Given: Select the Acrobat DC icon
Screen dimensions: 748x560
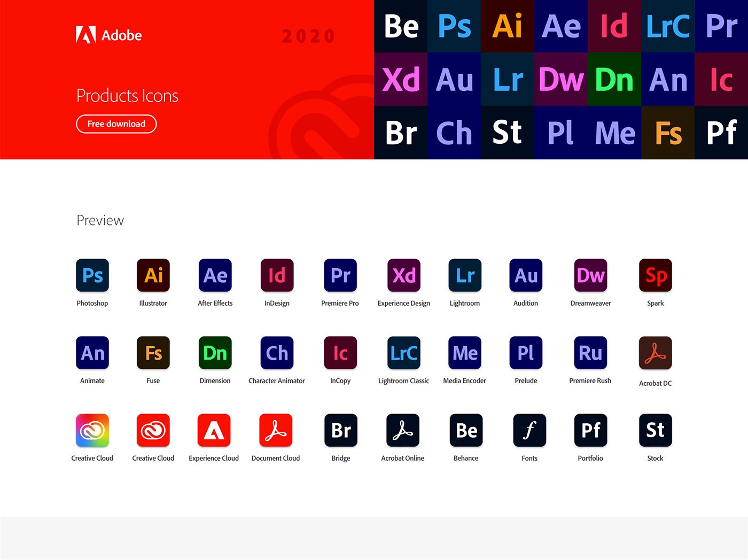Looking at the screenshot, I should click(x=656, y=353).
